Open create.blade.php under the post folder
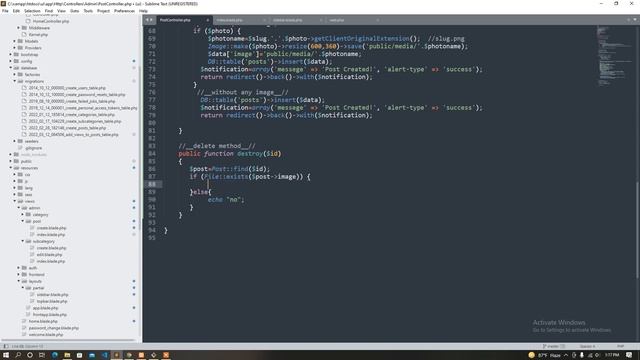Image resolution: width=640 pixels, height=360 pixels. pos(51,228)
